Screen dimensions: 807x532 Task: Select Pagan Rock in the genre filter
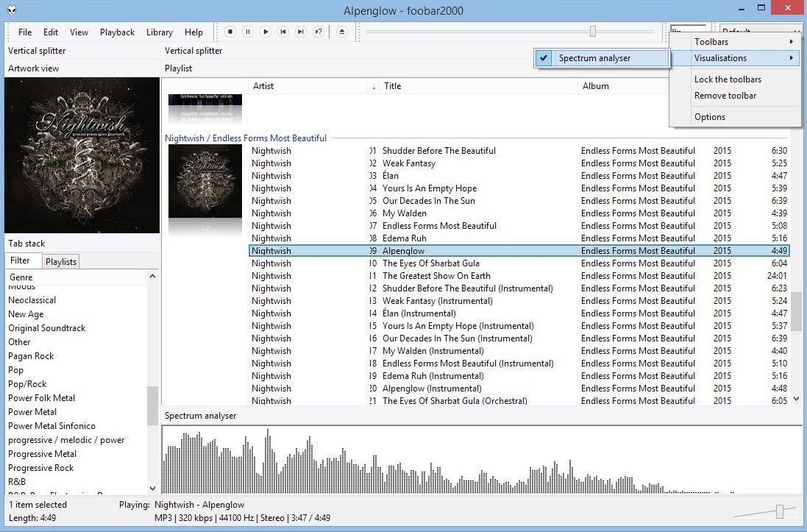point(31,355)
